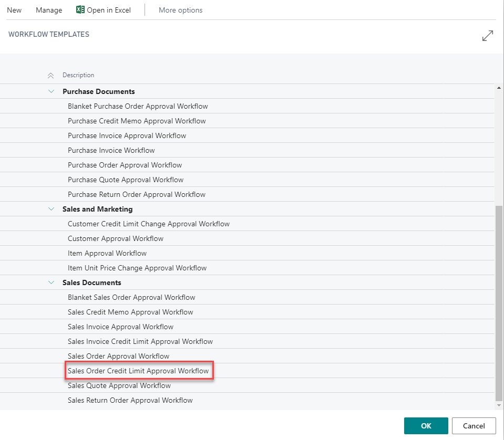This screenshot has height=440, width=504.
Task: Expand the page to full screen
Action: tap(488, 36)
